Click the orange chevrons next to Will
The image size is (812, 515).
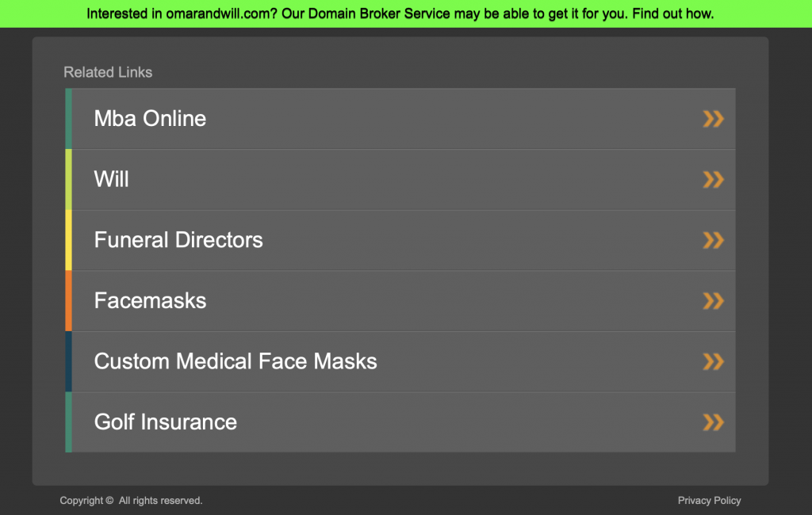[x=713, y=180]
